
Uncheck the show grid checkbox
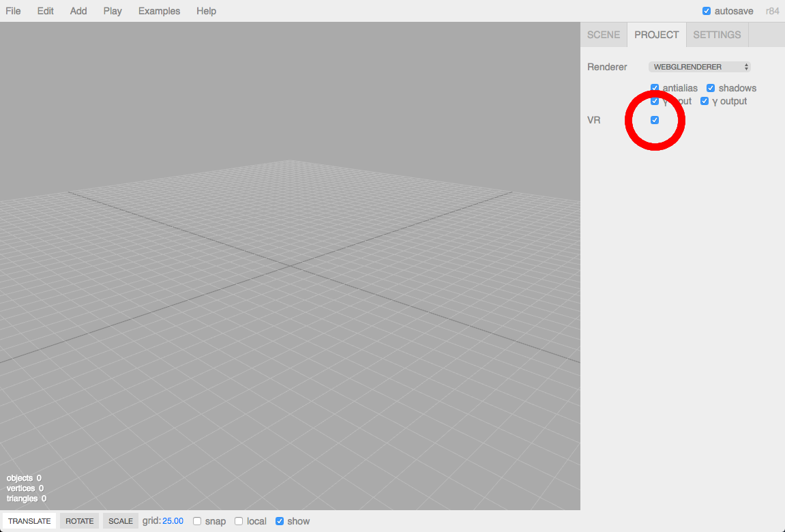coord(280,521)
